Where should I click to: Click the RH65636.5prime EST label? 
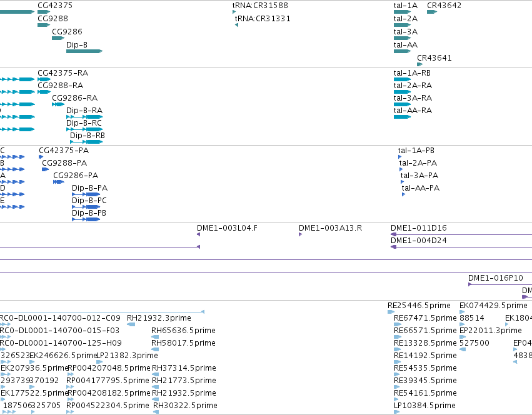184,331
